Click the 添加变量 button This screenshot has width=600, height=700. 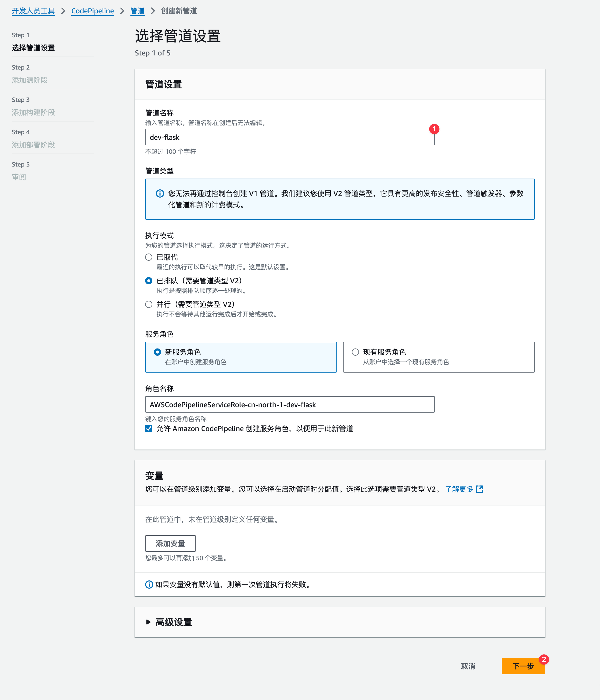[x=170, y=543]
